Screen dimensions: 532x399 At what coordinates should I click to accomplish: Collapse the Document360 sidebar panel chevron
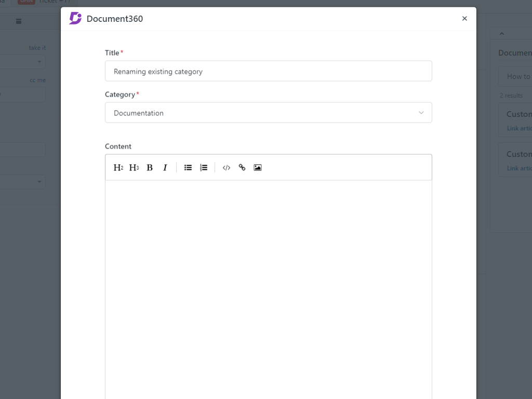(x=502, y=34)
